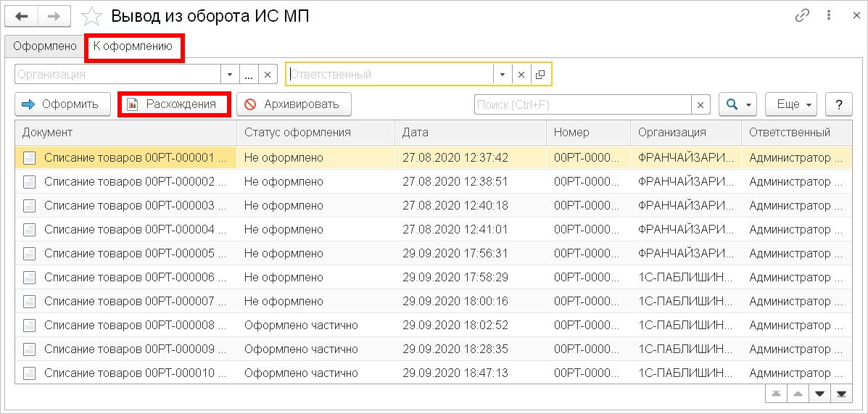Expand the Организация dropdown list
868x414 pixels.
[230, 74]
